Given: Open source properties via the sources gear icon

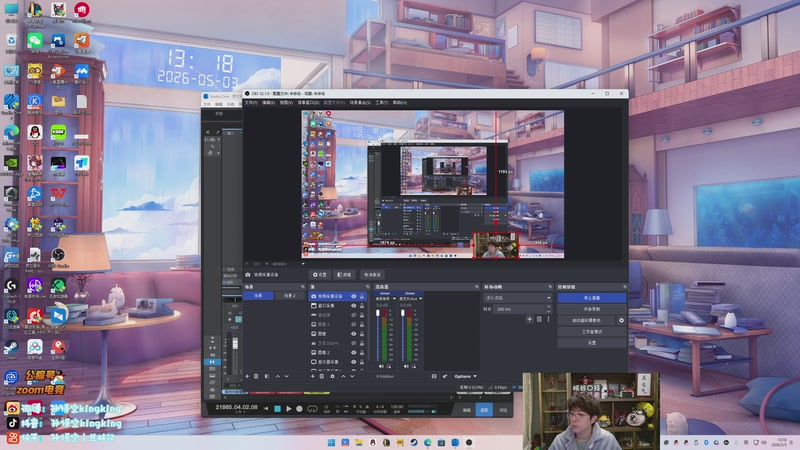Looking at the screenshot, I should pyautogui.click(x=332, y=377).
